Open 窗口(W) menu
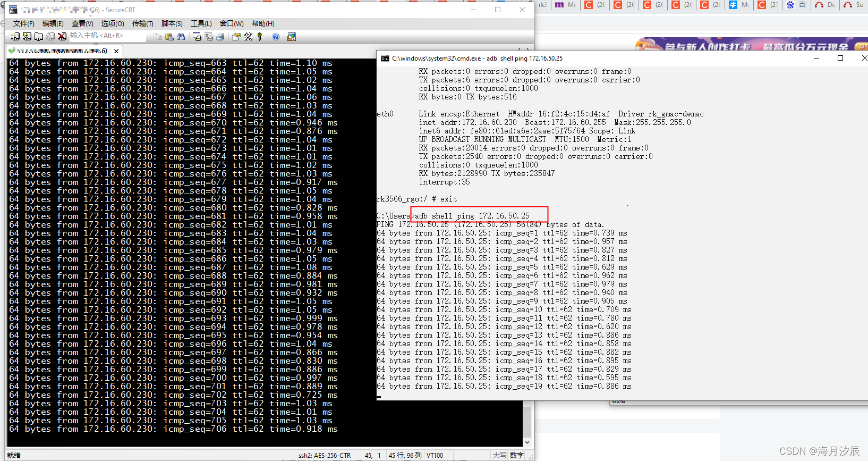Viewport: 868px width, 461px height. [x=232, y=23]
